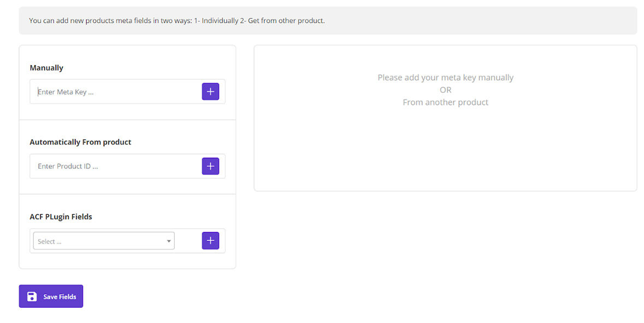Screen dimensions: 644x323
Task: Click the ACF PLugin Fields heading
Action: point(61,217)
